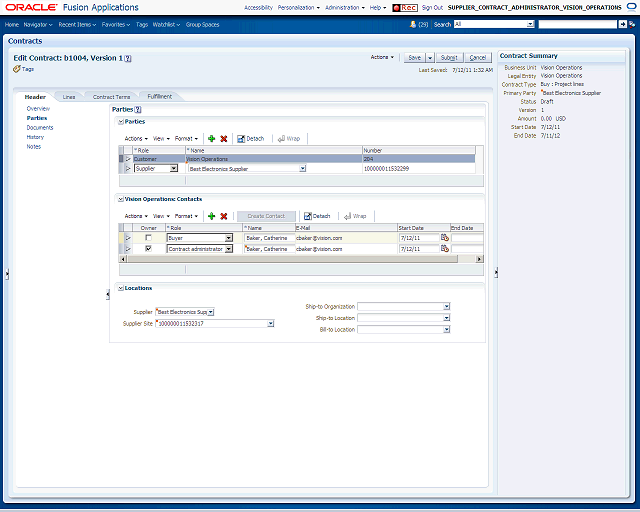The width and height of the screenshot is (640, 512).
Task: Open the notifications bell icon (29)
Action: pos(413,24)
